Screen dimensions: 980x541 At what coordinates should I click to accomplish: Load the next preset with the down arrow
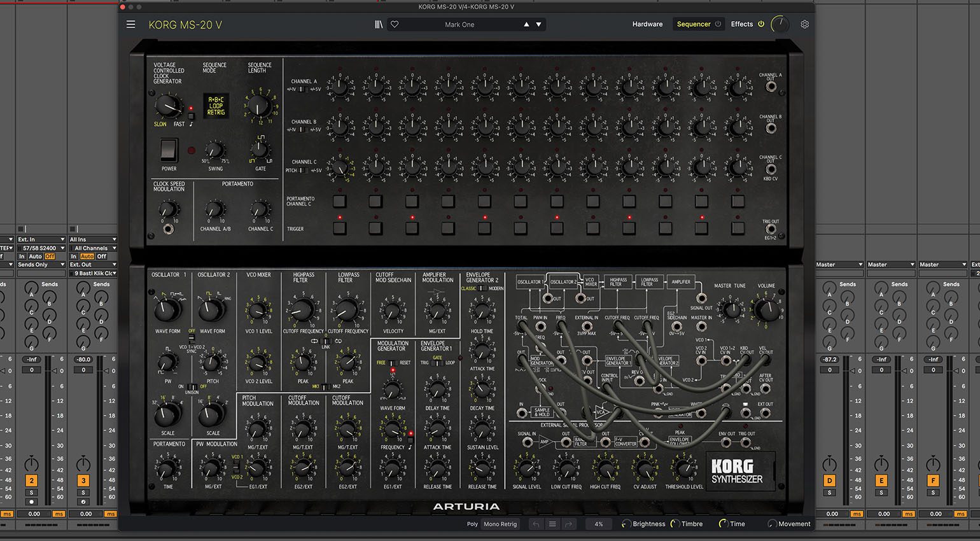click(538, 24)
